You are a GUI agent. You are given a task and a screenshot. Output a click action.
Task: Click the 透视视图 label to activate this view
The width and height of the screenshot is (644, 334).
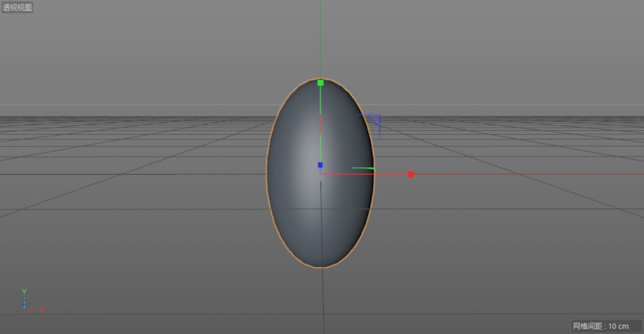coord(16,7)
